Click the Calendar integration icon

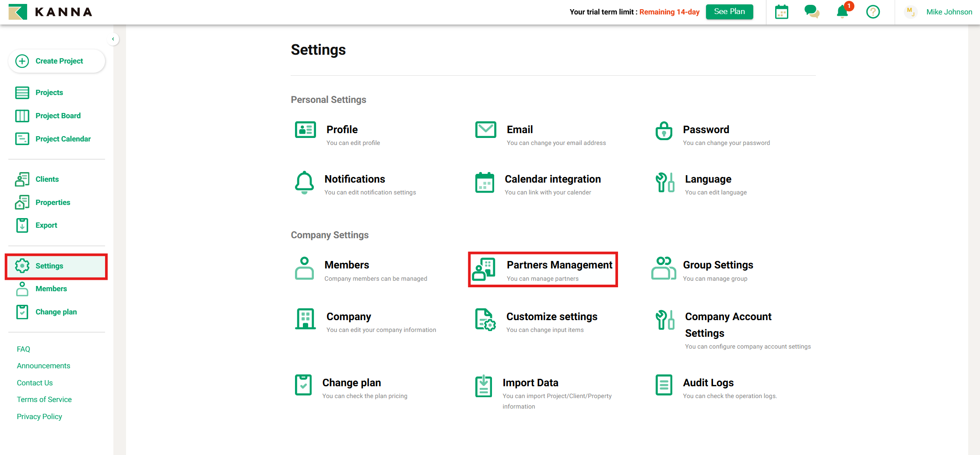(485, 183)
